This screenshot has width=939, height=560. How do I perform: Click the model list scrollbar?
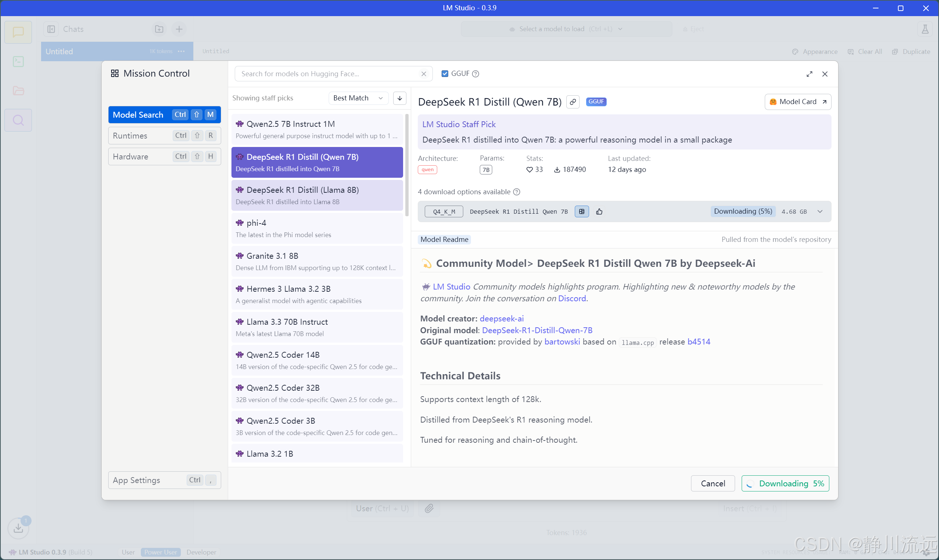407,166
